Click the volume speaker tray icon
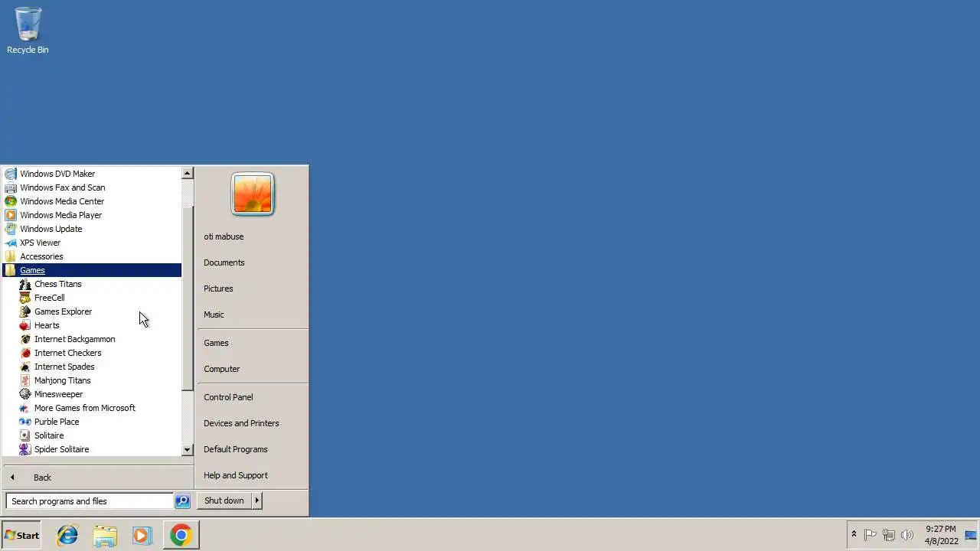This screenshot has height=551, width=980. [x=907, y=535]
